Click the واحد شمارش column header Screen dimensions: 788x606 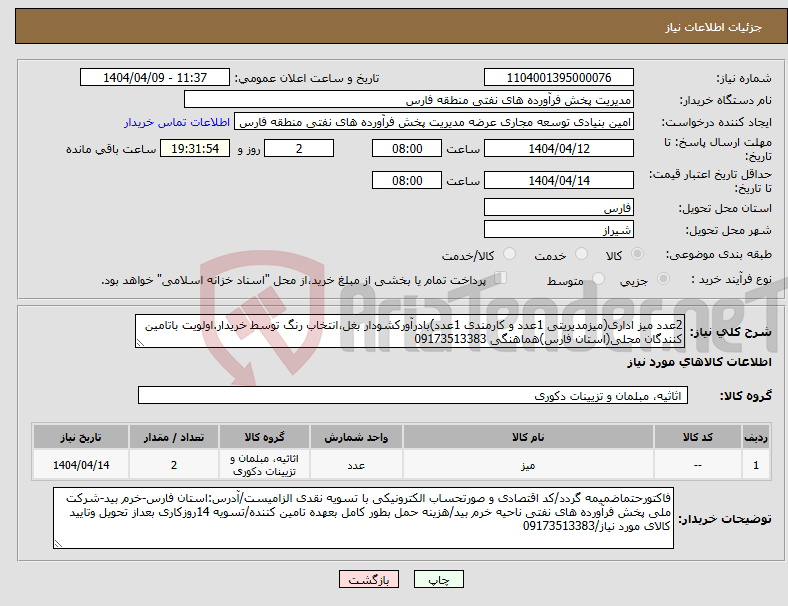356,437
